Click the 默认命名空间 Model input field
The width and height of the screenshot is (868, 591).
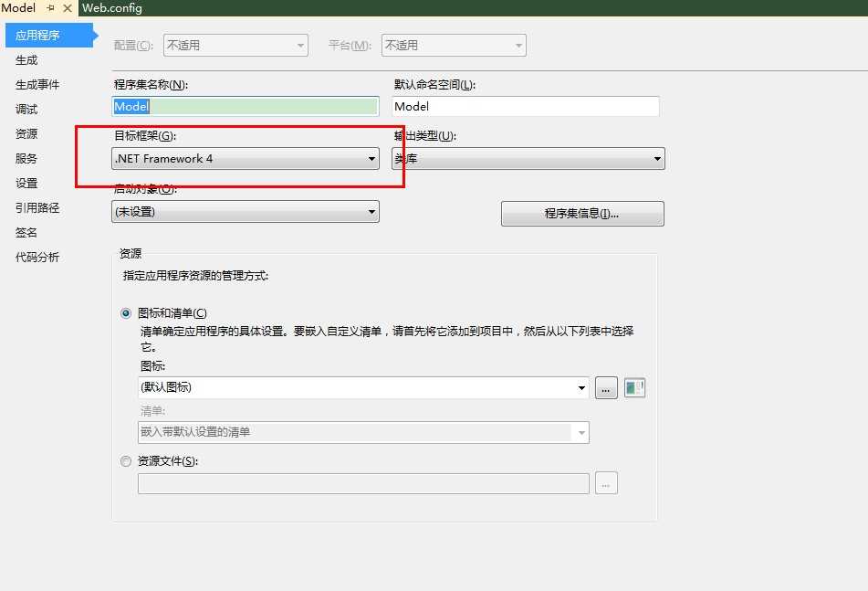tap(526, 106)
